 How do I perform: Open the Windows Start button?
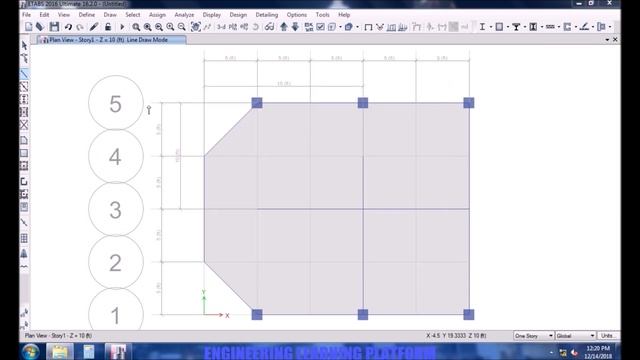coord(31,352)
